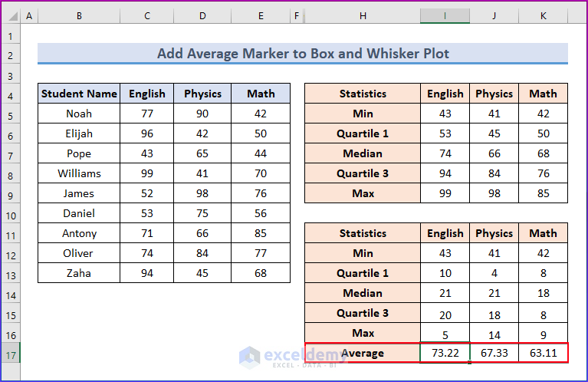588x382 pixels.
Task: Select row 17 header
Action: tap(11, 354)
